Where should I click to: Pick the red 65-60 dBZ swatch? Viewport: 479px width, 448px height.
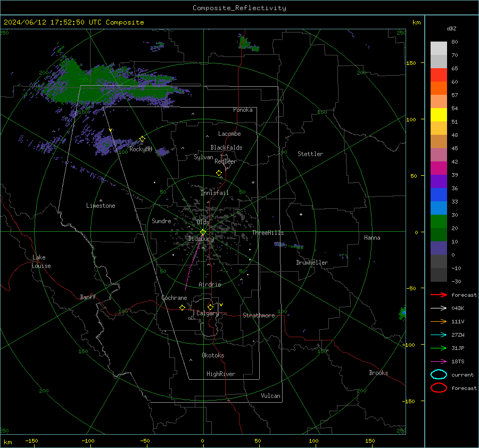pyautogui.click(x=439, y=75)
